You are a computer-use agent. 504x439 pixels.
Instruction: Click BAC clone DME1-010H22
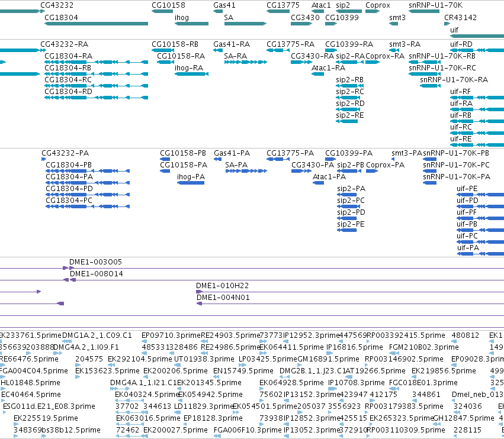coord(222,286)
